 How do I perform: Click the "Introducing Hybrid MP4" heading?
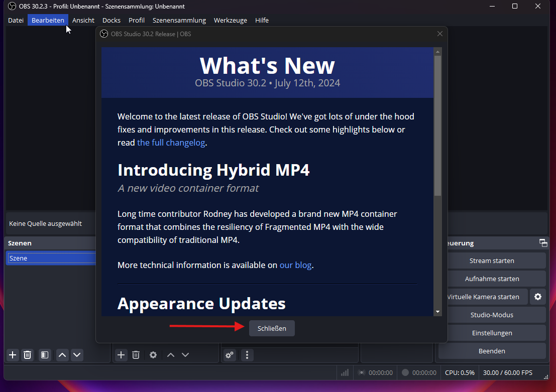[213, 170]
